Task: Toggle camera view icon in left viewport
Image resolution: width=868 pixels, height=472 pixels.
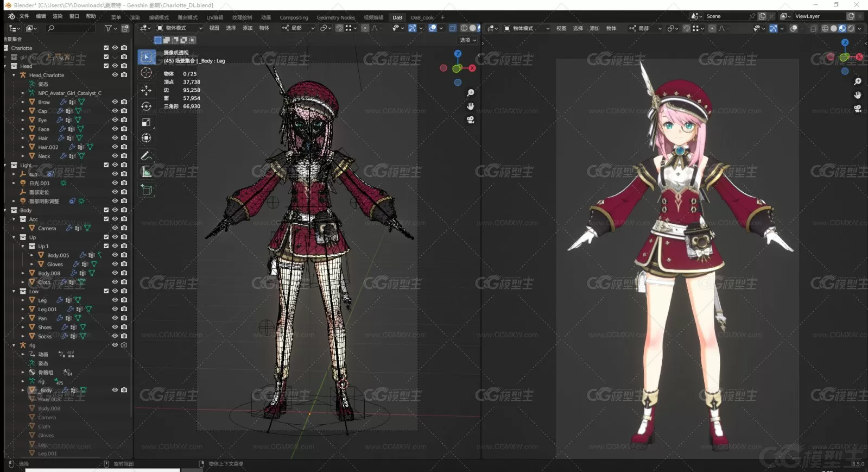Action: coord(471,119)
